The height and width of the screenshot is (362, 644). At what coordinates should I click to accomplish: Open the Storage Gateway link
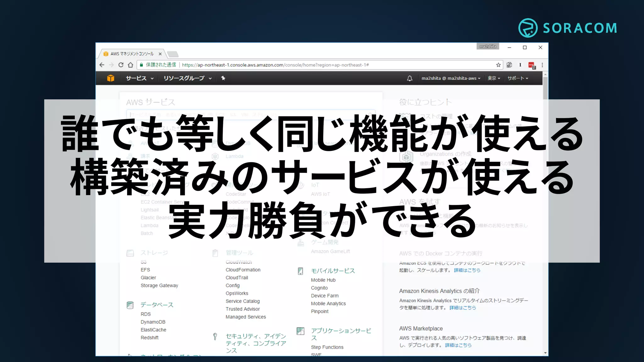(x=159, y=286)
